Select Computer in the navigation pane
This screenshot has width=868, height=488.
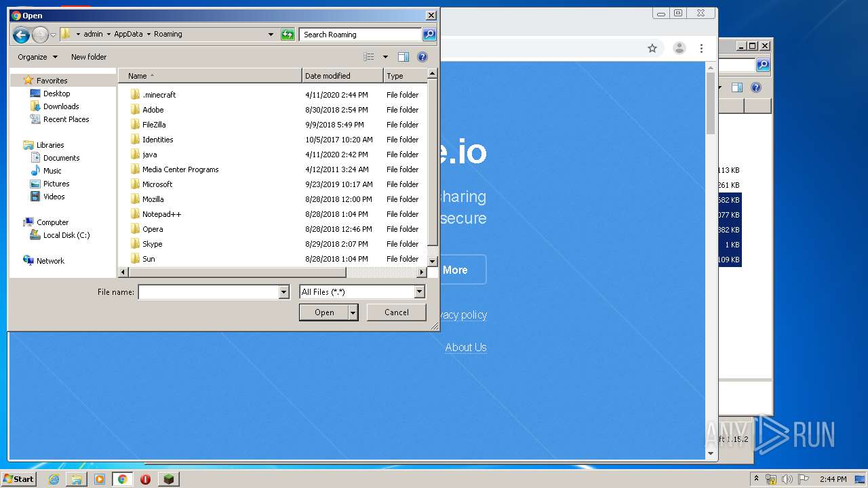click(x=52, y=222)
